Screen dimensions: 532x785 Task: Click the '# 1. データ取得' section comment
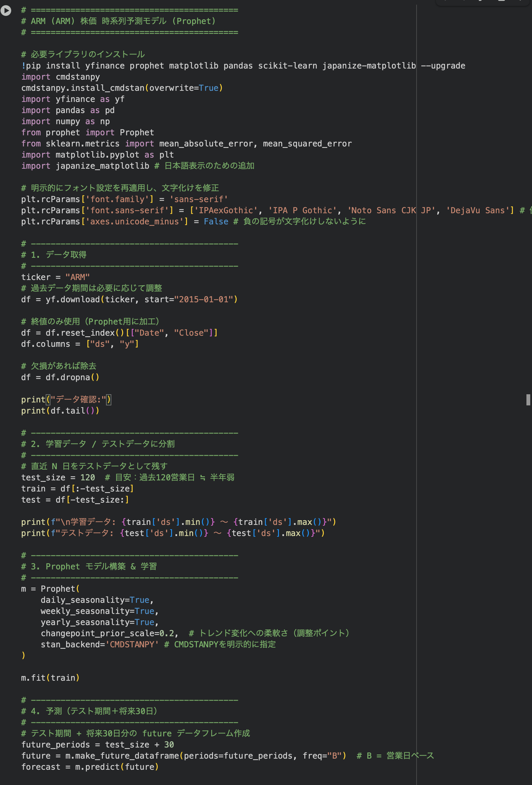pos(54,255)
